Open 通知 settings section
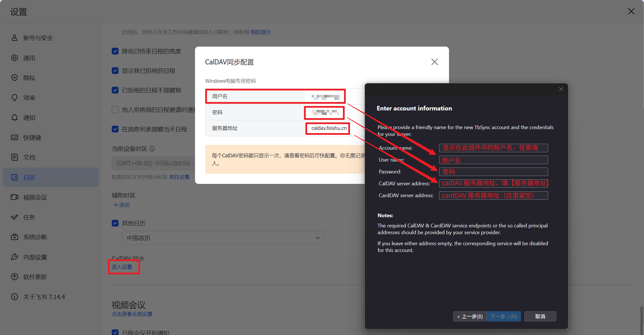The width and height of the screenshot is (644, 335). click(51, 118)
